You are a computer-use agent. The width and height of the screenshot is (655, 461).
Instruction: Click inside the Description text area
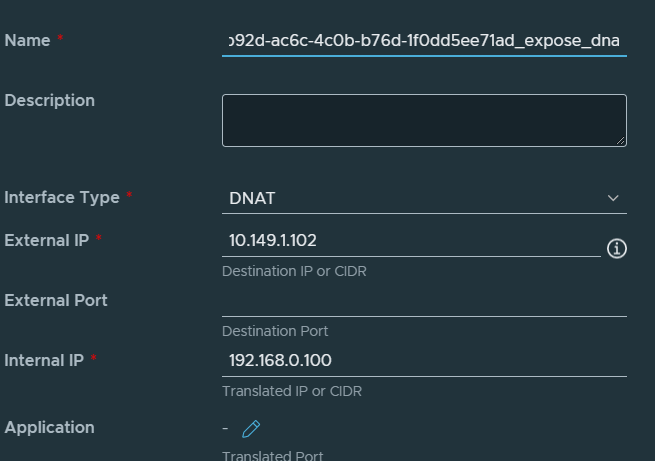(x=424, y=120)
